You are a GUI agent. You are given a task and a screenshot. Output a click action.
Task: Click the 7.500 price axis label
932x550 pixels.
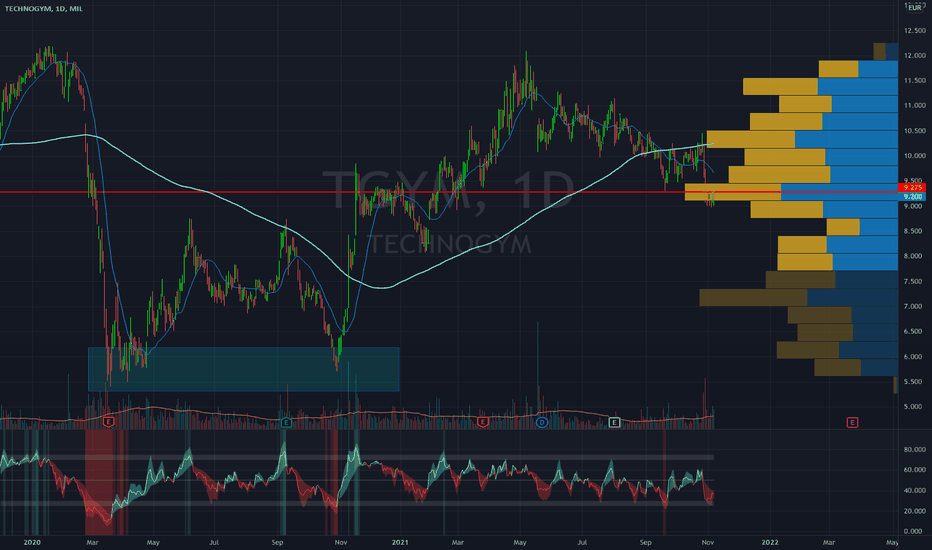914,282
